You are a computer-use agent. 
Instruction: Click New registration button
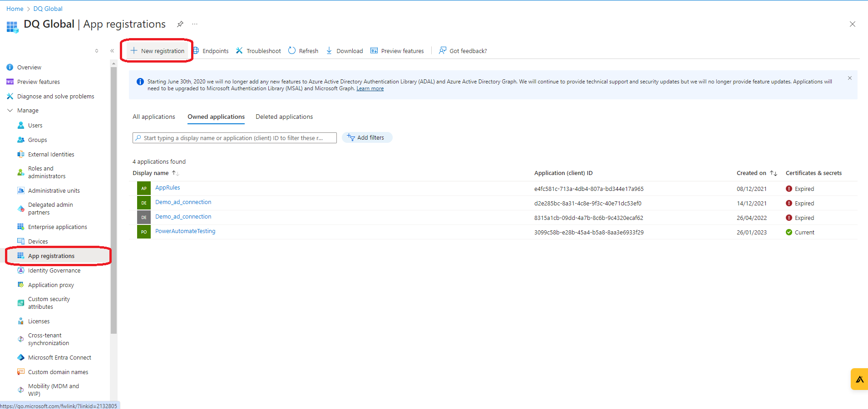[158, 51]
